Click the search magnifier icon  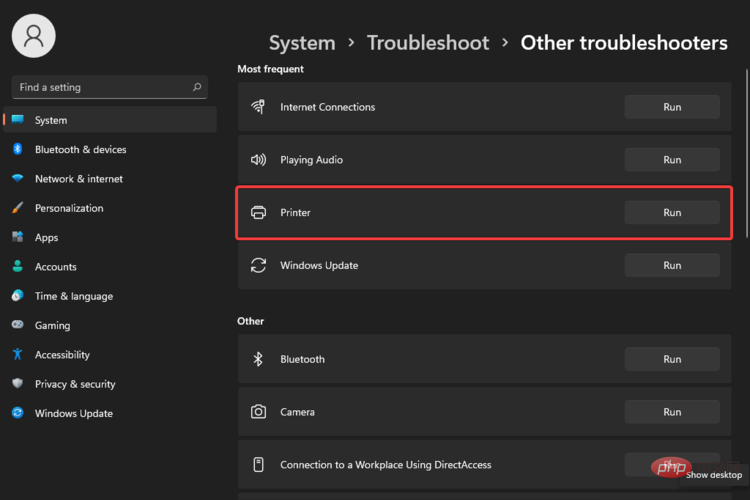(x=197, y=87)
